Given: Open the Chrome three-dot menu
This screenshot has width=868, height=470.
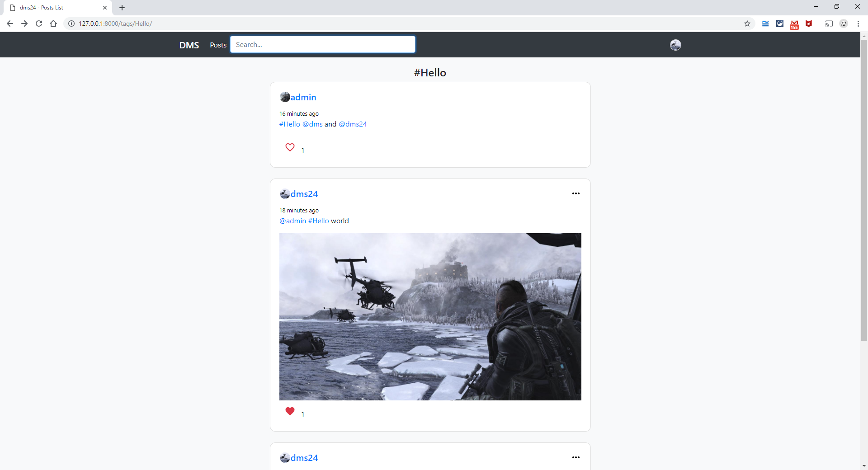Looking at the screenshot, I should coord(858,23).
